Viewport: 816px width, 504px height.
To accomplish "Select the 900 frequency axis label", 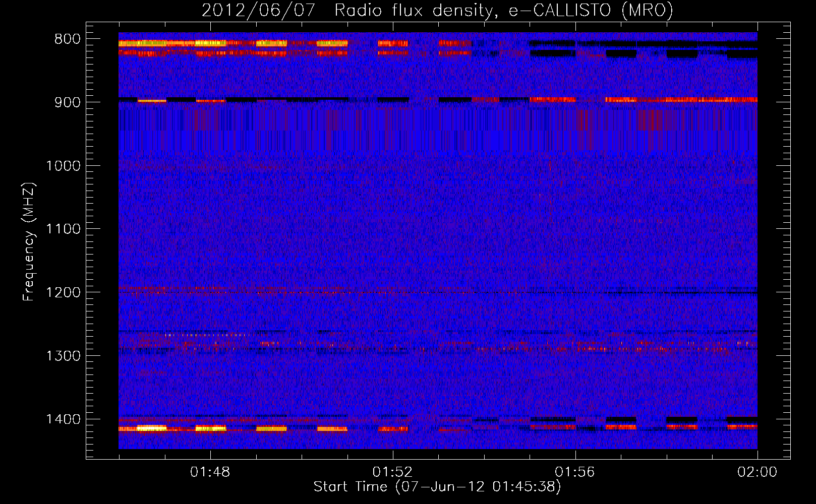I will click(68, 103).
